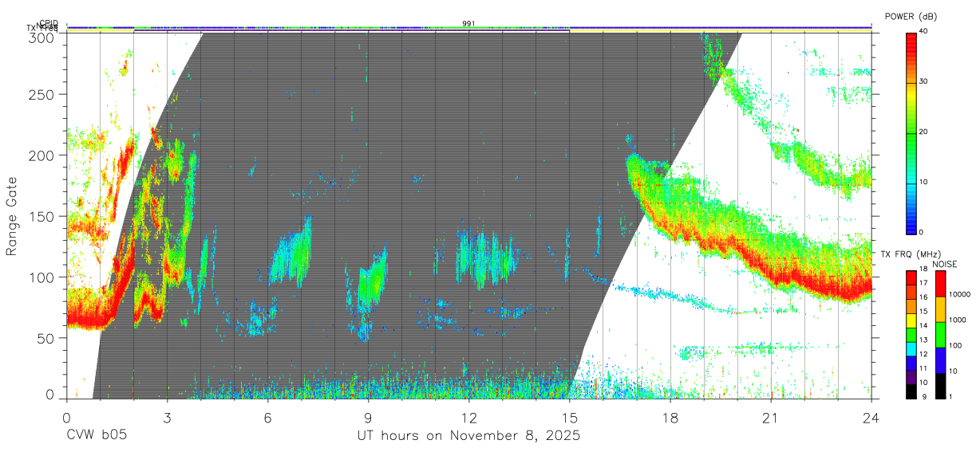980x452 pixels.
Task: Click the 12 tick on UT hours axis
Action: 468,416
